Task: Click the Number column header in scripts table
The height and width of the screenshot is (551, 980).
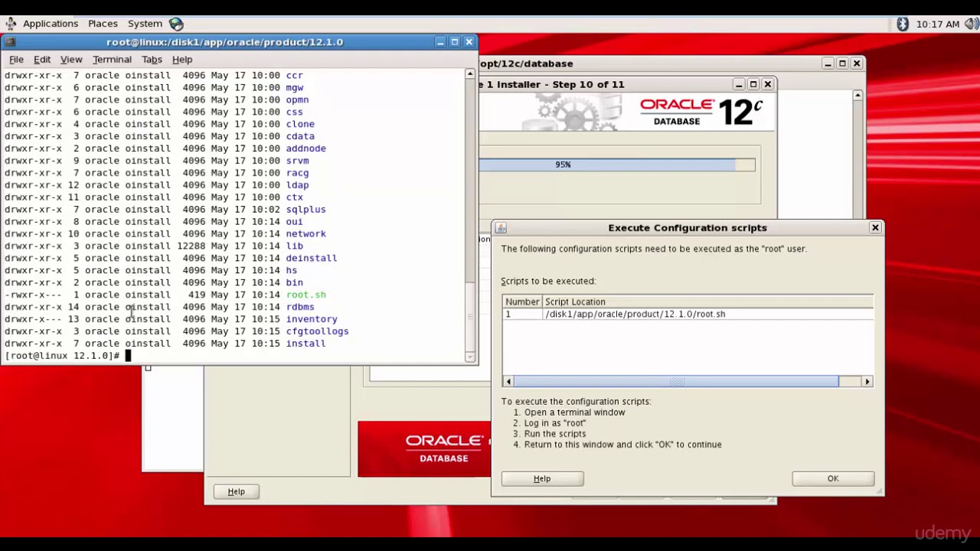Action: tap(522, 302)
